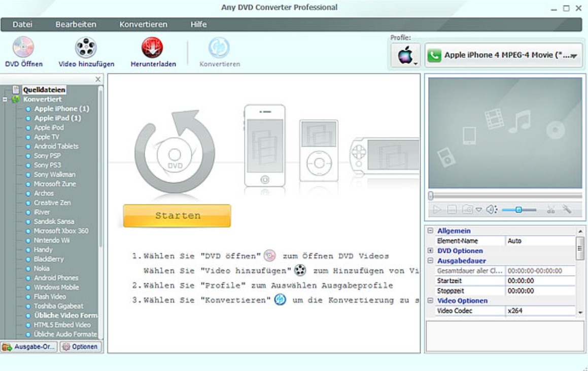
Task: Click the scissors clip icon in the player
Action: point(550,209)
